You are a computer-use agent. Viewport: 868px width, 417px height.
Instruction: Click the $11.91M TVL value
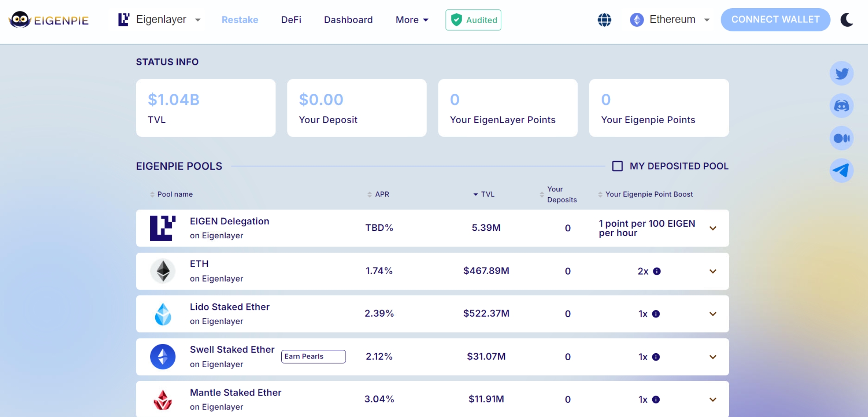tap(486, 399)
